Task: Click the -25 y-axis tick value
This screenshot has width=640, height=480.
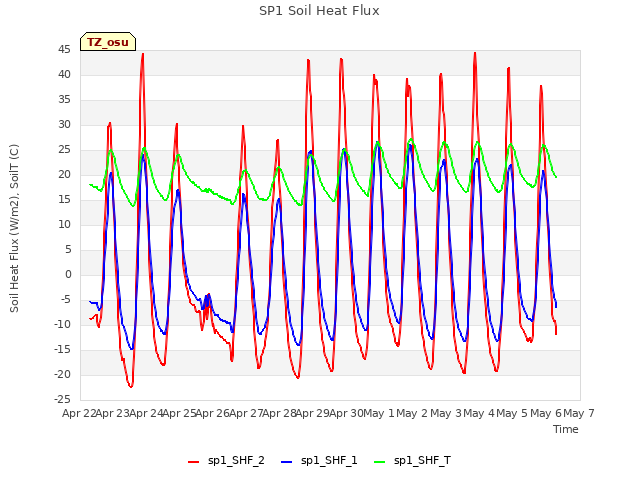Action: 62,399
